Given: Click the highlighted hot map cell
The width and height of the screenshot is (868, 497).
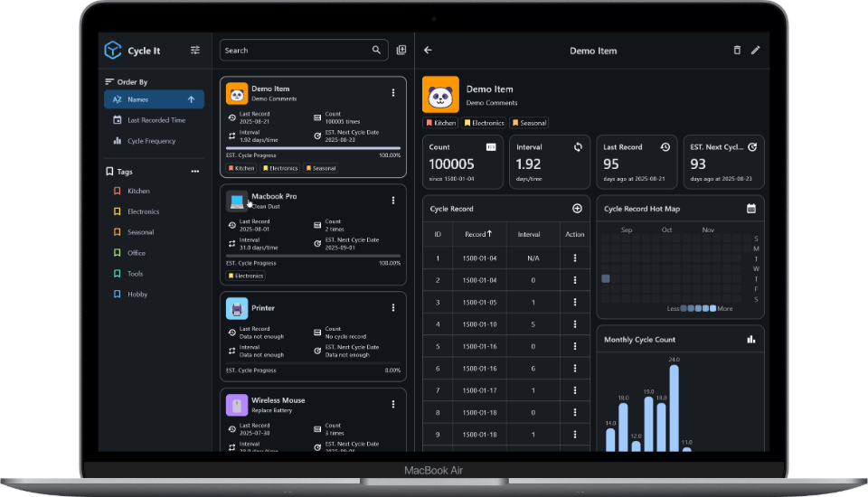Looking at the screenshot, I should 606,279.
